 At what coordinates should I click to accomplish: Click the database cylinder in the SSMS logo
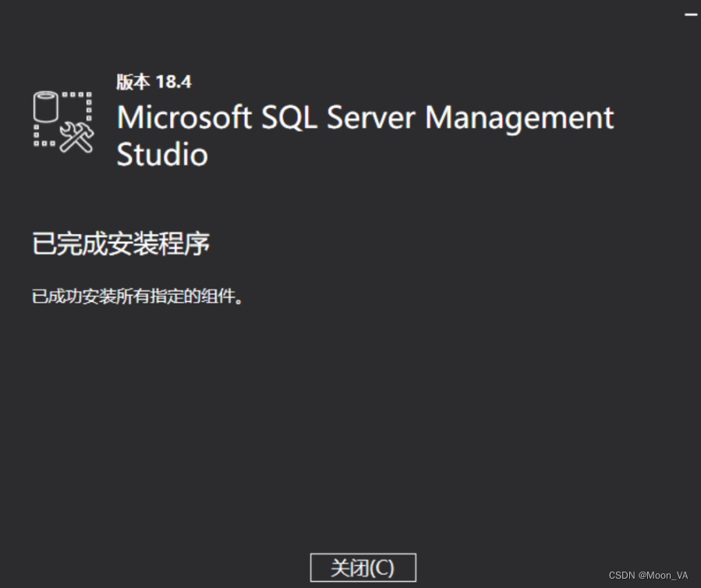[45, 106]
